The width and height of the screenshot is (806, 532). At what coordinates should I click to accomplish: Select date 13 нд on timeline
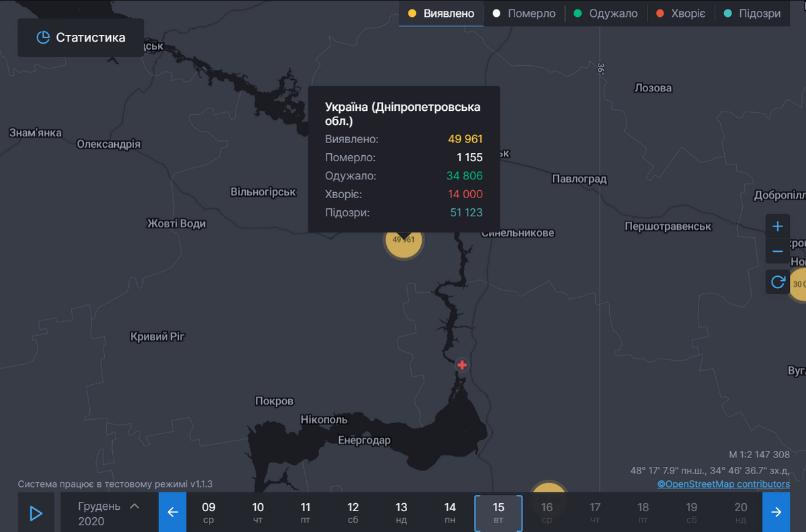point(402,513)
